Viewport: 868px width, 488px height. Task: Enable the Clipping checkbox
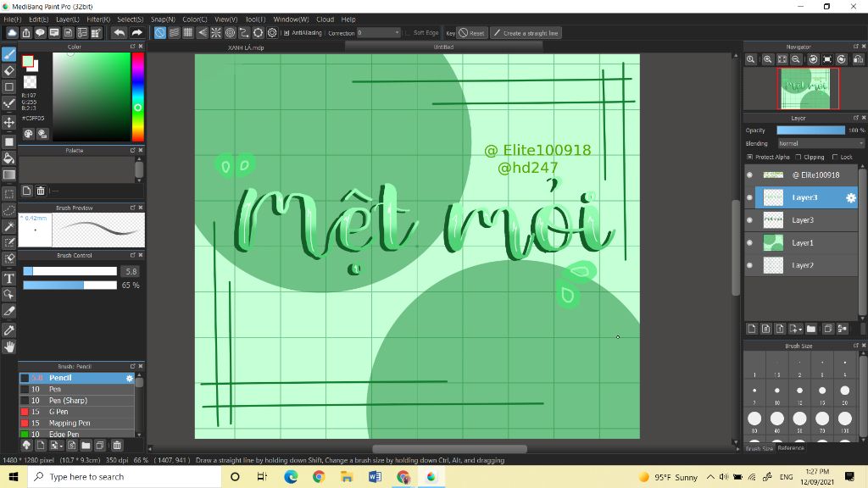(798, 157)
